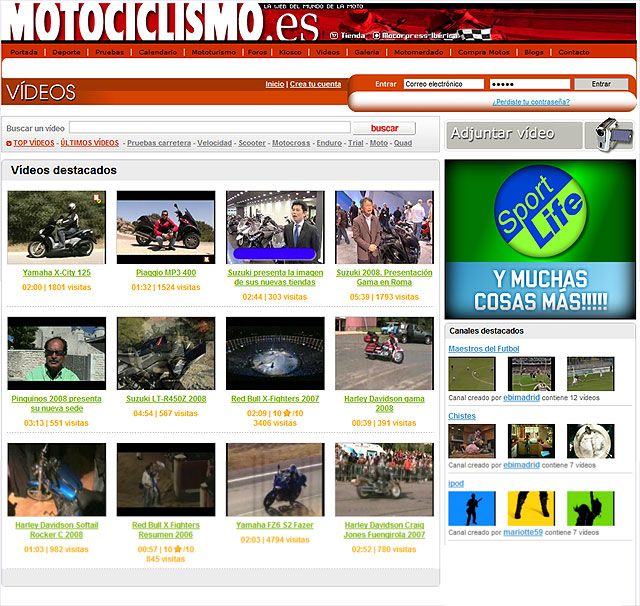
Task: Select the Pruebas carretera category
Action: [159, 143]
